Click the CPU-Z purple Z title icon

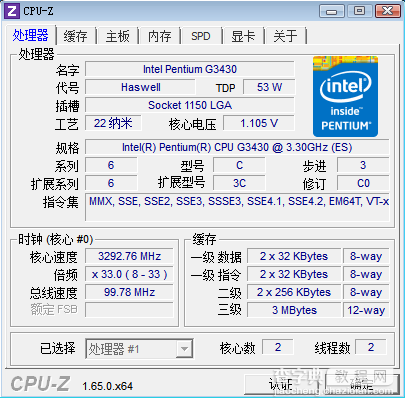coord(12,11)
